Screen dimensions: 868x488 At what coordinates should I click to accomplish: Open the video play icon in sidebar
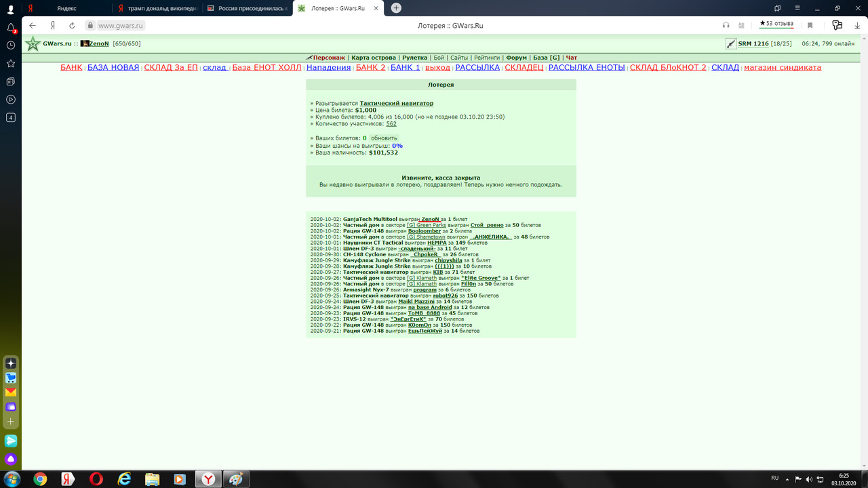[x=11, y=99]
